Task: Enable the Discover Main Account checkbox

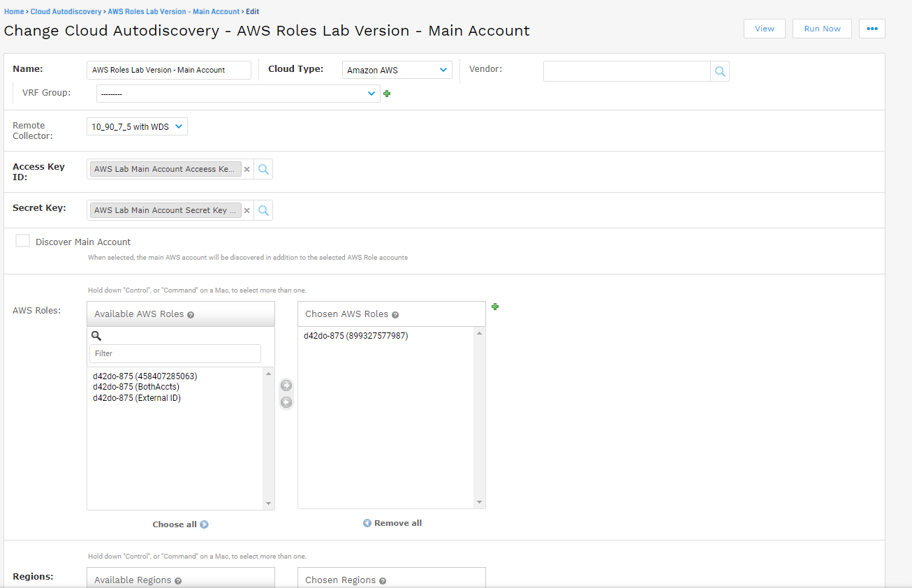Action: pyautogui.click(x=22, y=240)
